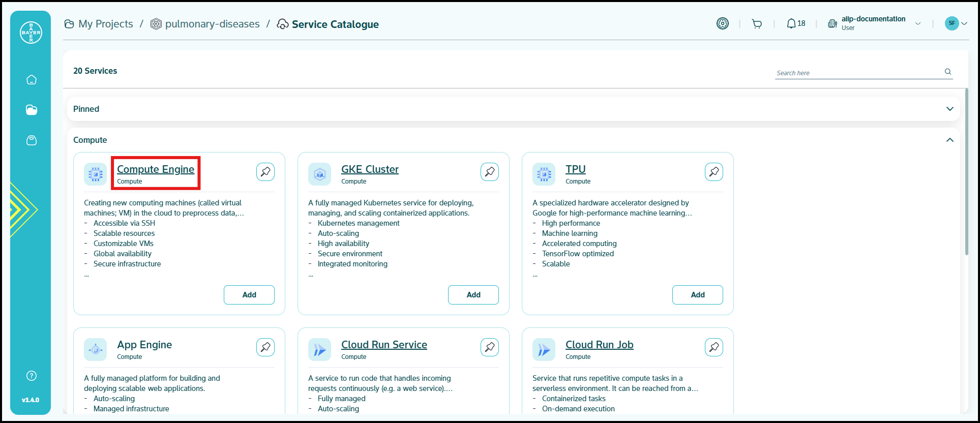This screenshot has height=423, width=980.
Task: Open the projects folder sidebar icon
Action: point(32,110)
